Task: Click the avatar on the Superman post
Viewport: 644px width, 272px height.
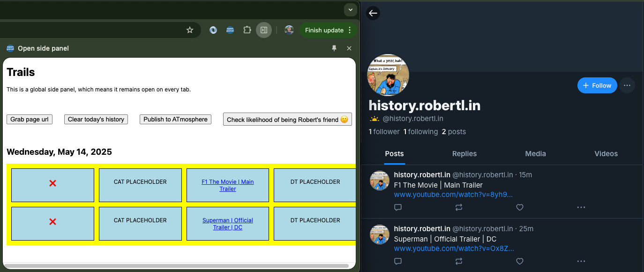Action: 380,234
